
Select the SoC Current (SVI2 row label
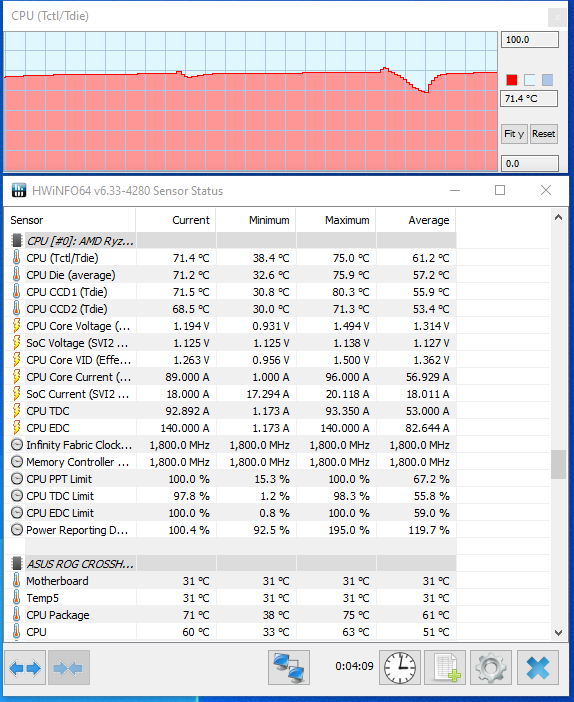pyautogui.click(x=77, y=394)
